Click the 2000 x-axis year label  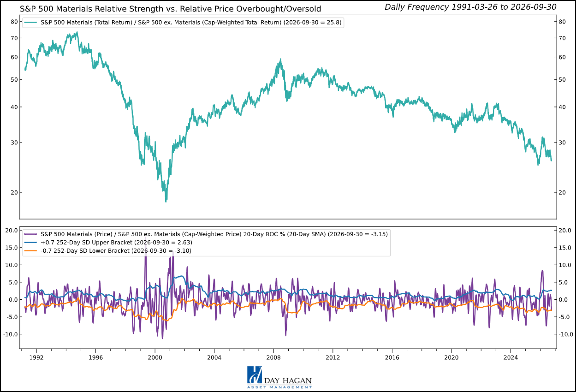click(155, 357)
